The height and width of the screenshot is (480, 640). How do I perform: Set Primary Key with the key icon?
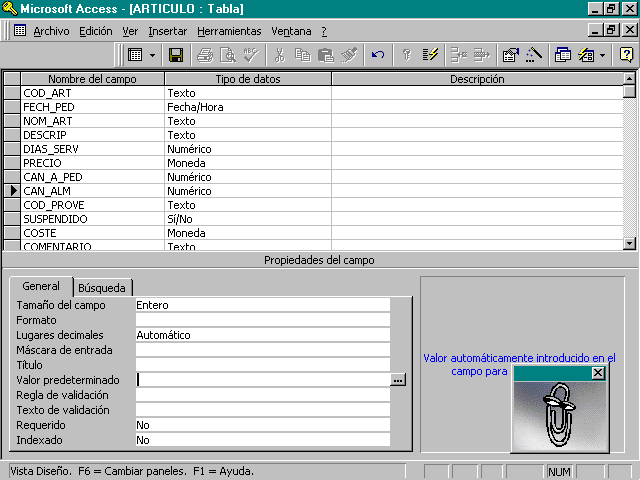coord(407,55)
